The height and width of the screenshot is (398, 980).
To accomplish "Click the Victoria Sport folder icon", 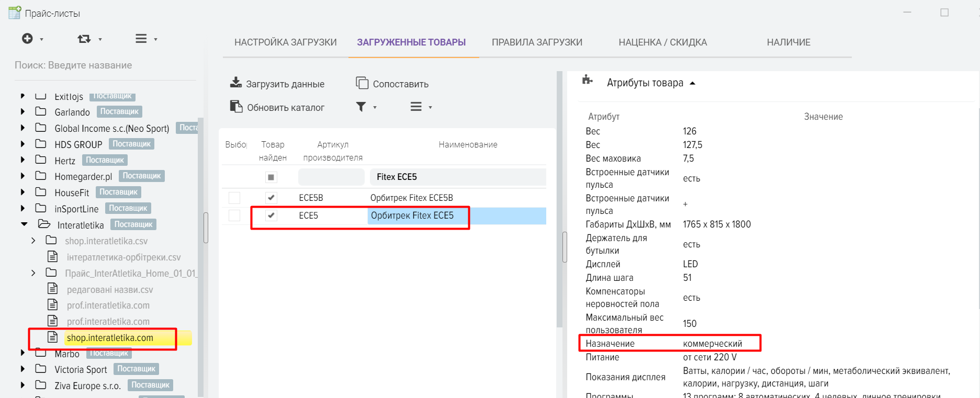I will point(41,369).
